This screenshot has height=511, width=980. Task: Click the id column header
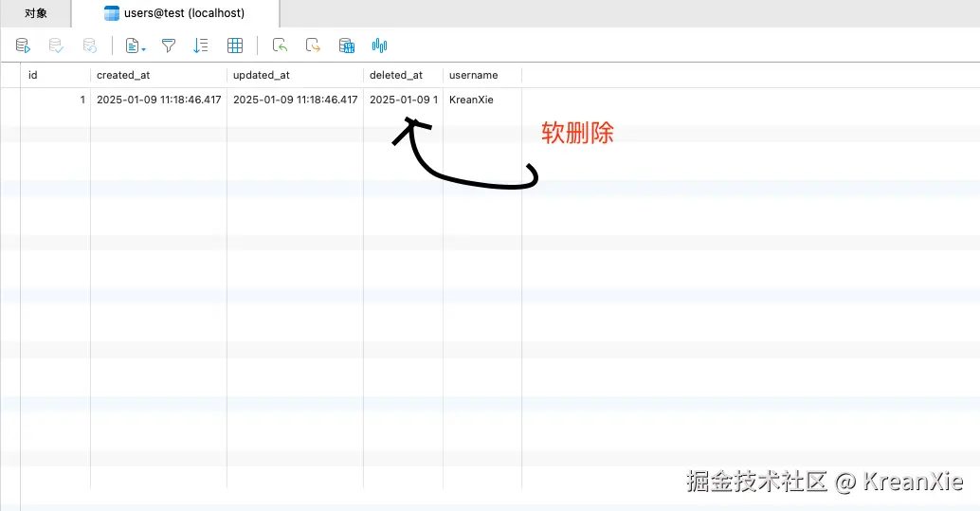(x=56, y=75)
